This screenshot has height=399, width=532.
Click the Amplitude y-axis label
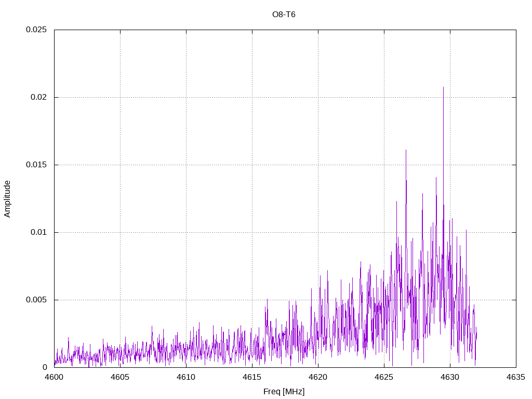[x=7, y=199]
